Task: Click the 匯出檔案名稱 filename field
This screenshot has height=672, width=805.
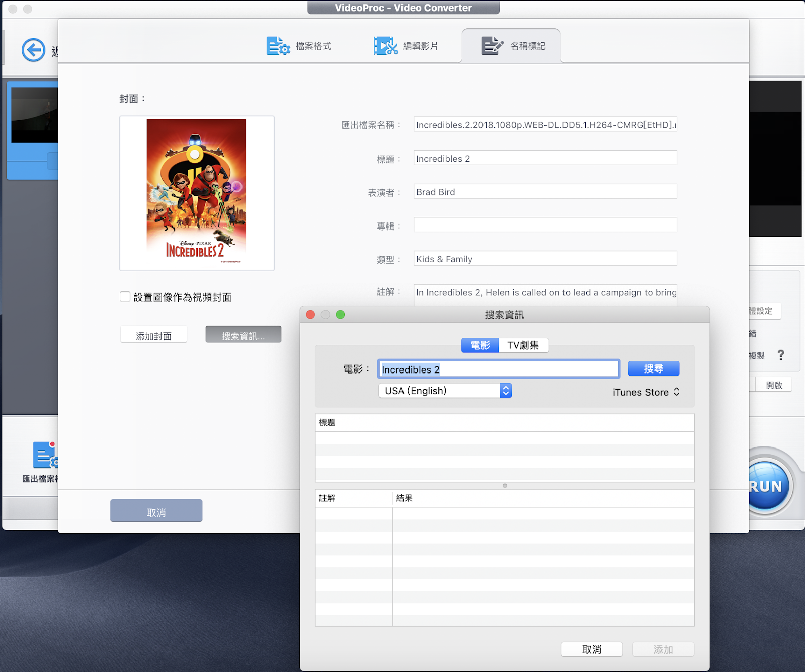Action: coord(545,124)
